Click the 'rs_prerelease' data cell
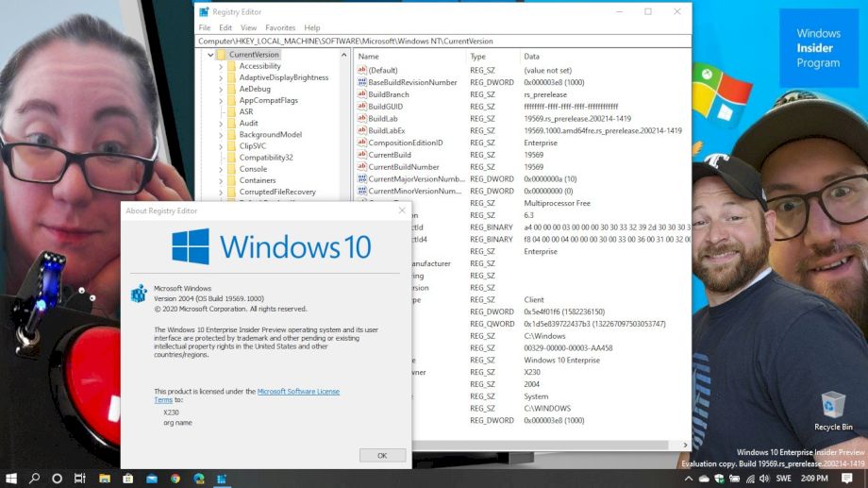 point(545,94)
